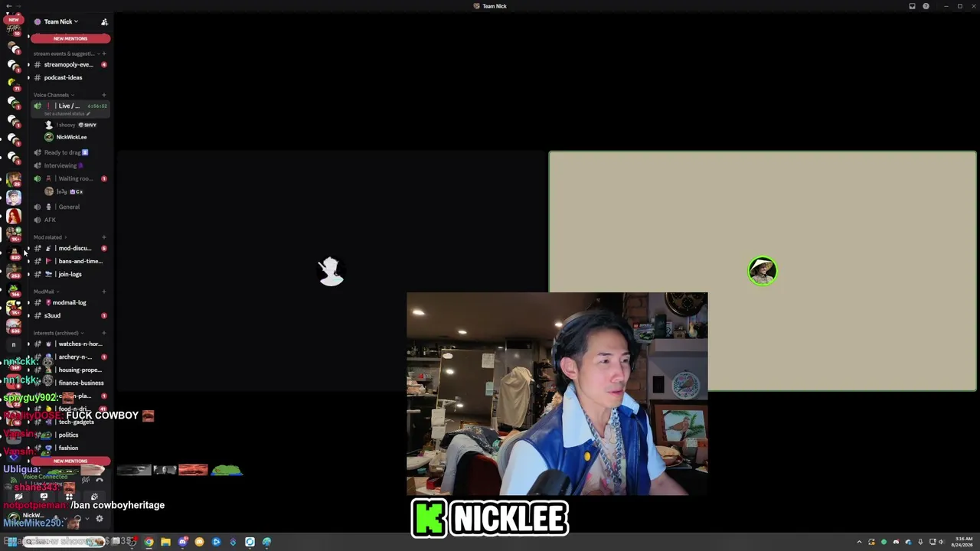Open Discord user settings gear
The image size is (980, 551).
tap(99, 519)
